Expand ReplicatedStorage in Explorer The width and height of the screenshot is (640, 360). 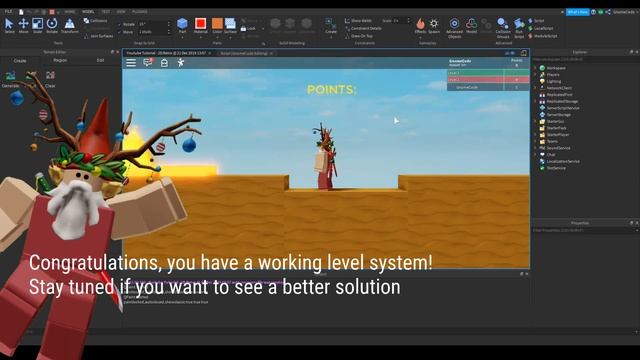click(x=536, y=101)
